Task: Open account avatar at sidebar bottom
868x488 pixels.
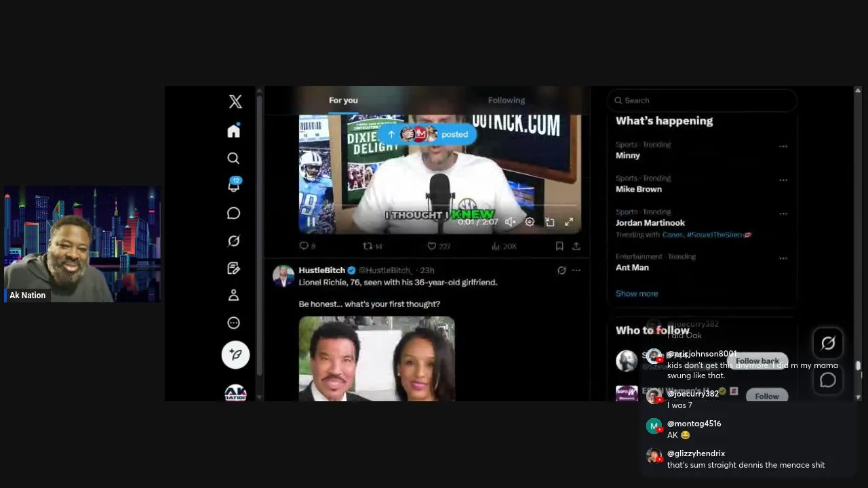Action: click(x=235, y=393)
